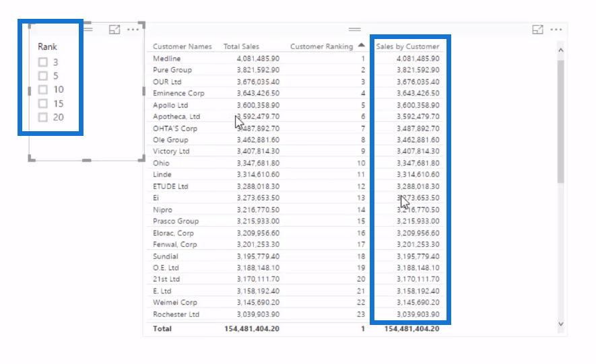Click the sort arrow beside Customer Ranking
This screenshot has width=596, height=364.
point(362,45)
